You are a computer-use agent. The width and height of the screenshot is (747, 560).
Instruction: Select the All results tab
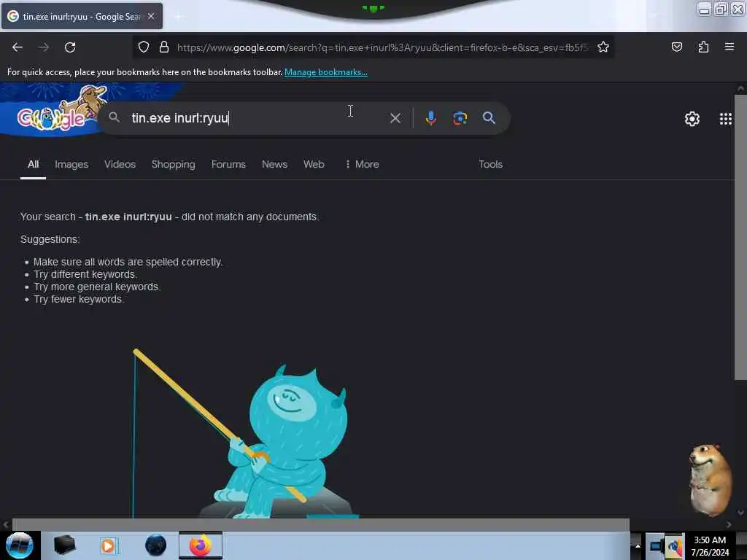click(33, 164)
